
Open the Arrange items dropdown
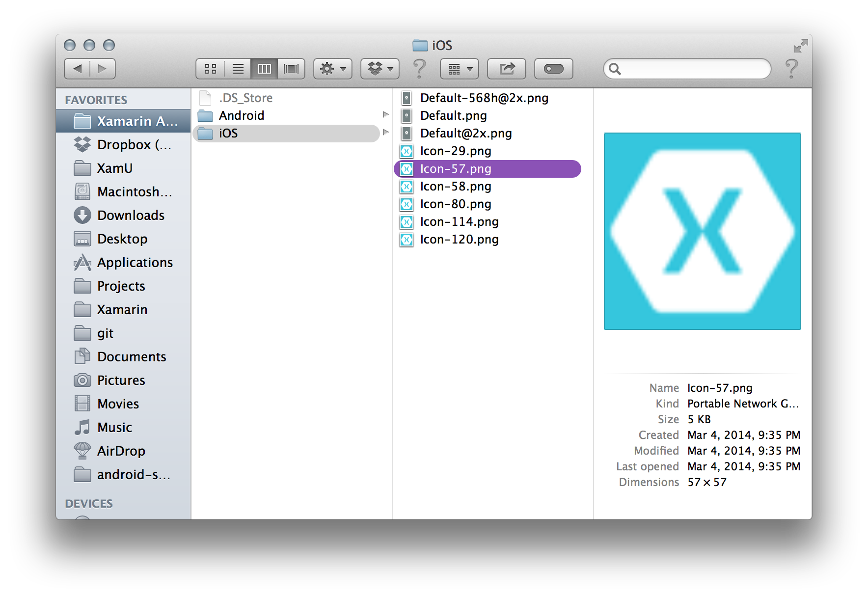(460, 69)
